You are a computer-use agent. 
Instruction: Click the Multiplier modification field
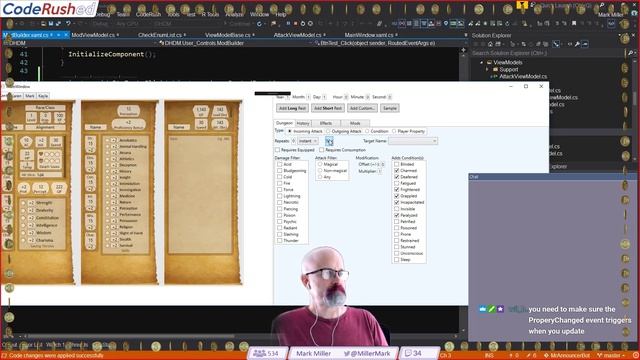point(380,171)
